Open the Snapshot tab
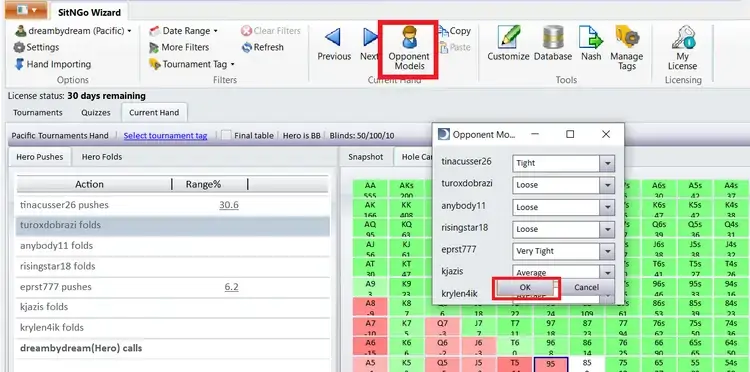Screen dimensions: 750x372 (365, 157)
